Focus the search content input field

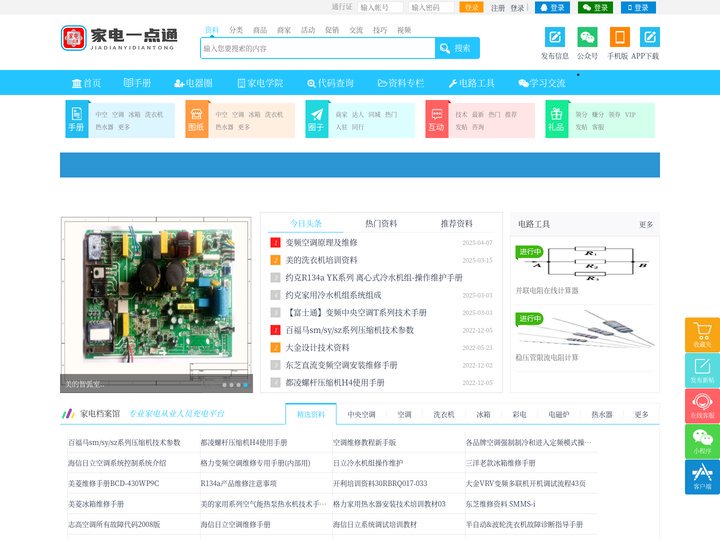click(x=318, y=48)
